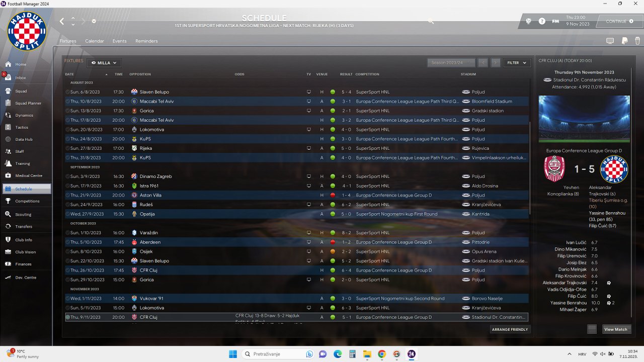The width and height of the screenshot is (644, 362).
Task: Click the Dinamo Zagreb club badge
Action: click(134, 176)
